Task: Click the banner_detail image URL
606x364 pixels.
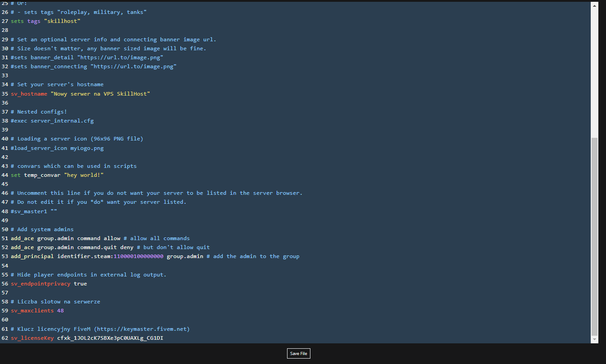Action: click(x=120, y=57)
